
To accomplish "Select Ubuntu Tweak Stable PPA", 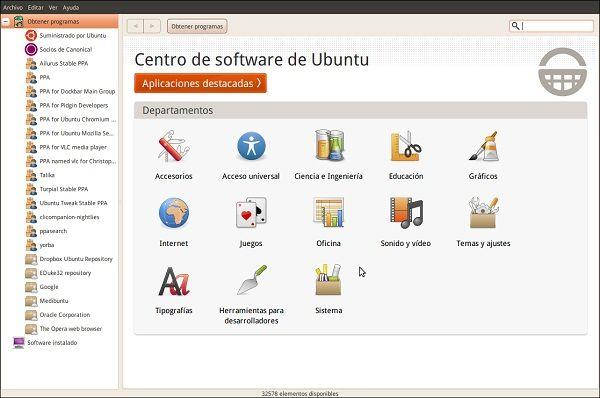I will pos(73,203).
